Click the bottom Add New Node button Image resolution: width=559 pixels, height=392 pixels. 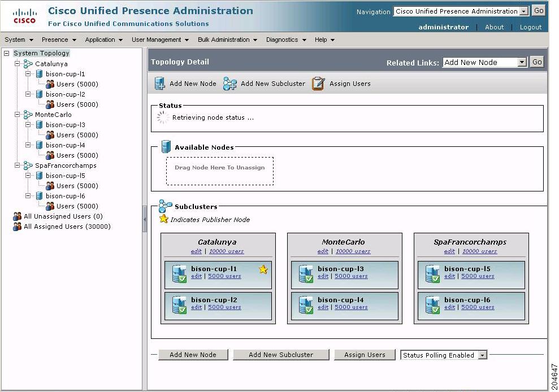pos(193,355)
